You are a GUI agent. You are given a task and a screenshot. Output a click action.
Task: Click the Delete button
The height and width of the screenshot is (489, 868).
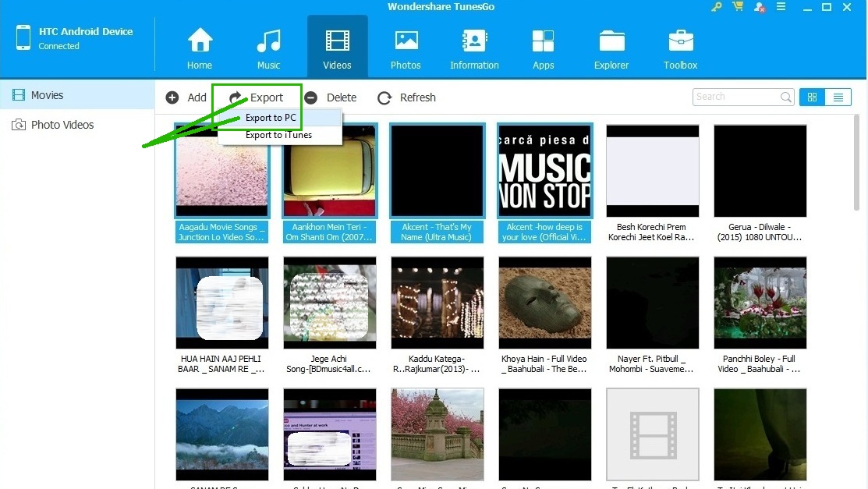click(331, 97)
